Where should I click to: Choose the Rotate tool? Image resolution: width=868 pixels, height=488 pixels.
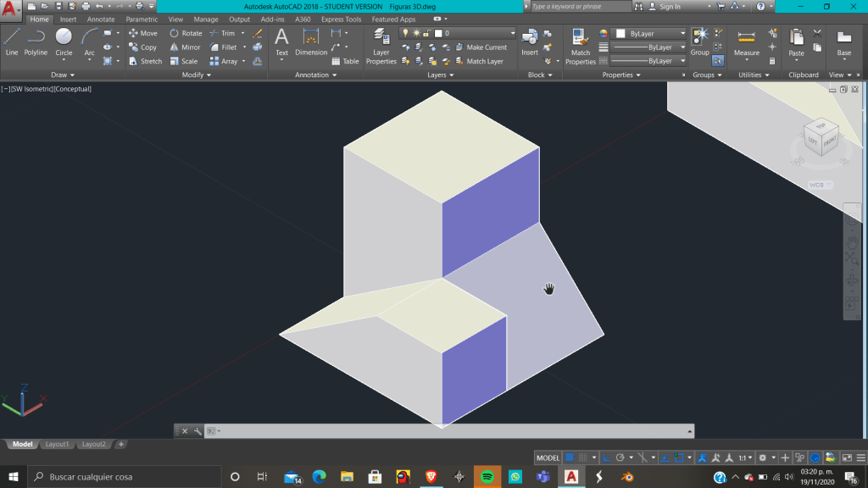coord(186,33)
